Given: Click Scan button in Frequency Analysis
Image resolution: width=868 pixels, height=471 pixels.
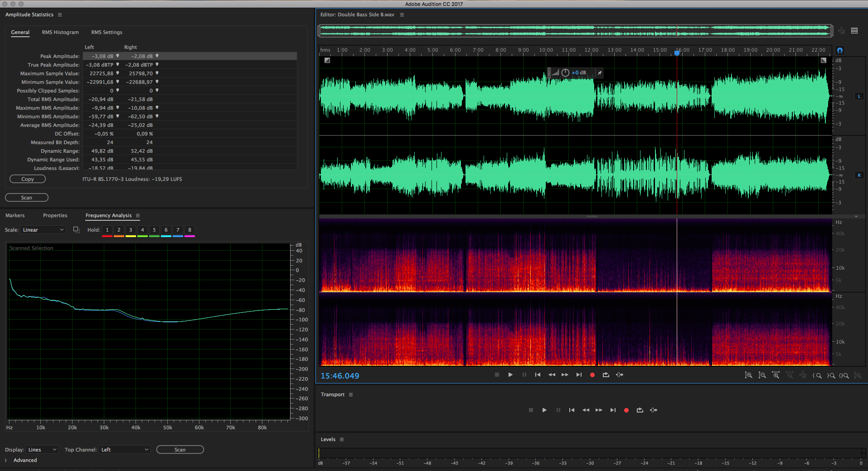Looking at the screenshot, I should pyautogui.click(x=180, y=450).
